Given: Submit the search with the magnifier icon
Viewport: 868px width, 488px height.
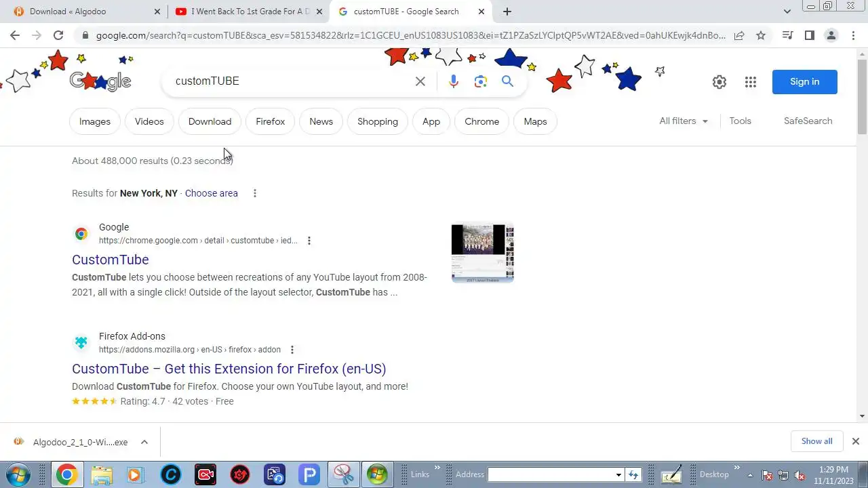Looking at the screenshot, I should coord(507,81).
